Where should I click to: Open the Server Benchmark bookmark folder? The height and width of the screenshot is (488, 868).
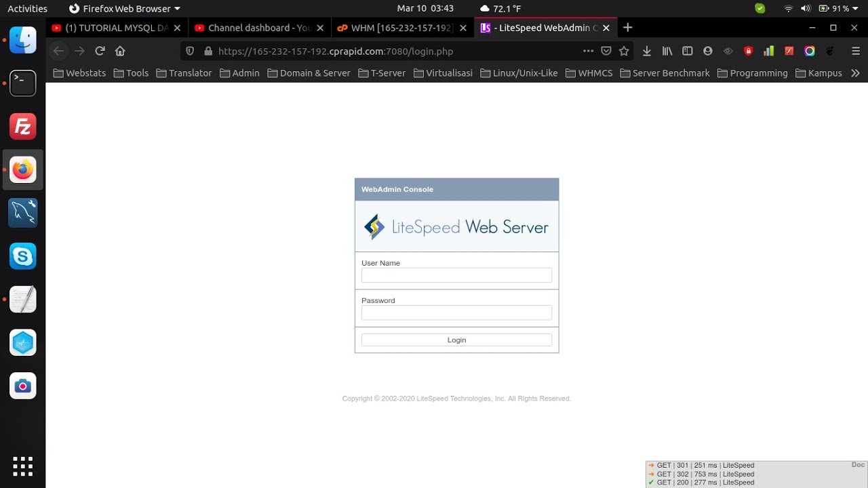(665, 73)
